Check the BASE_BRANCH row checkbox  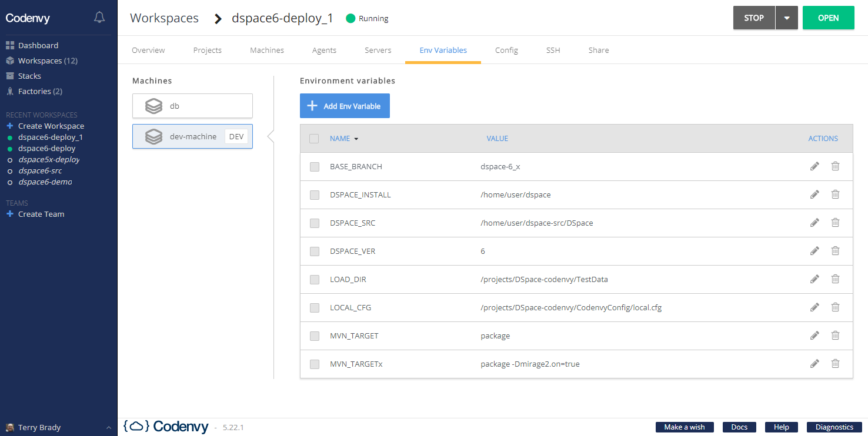315,167
